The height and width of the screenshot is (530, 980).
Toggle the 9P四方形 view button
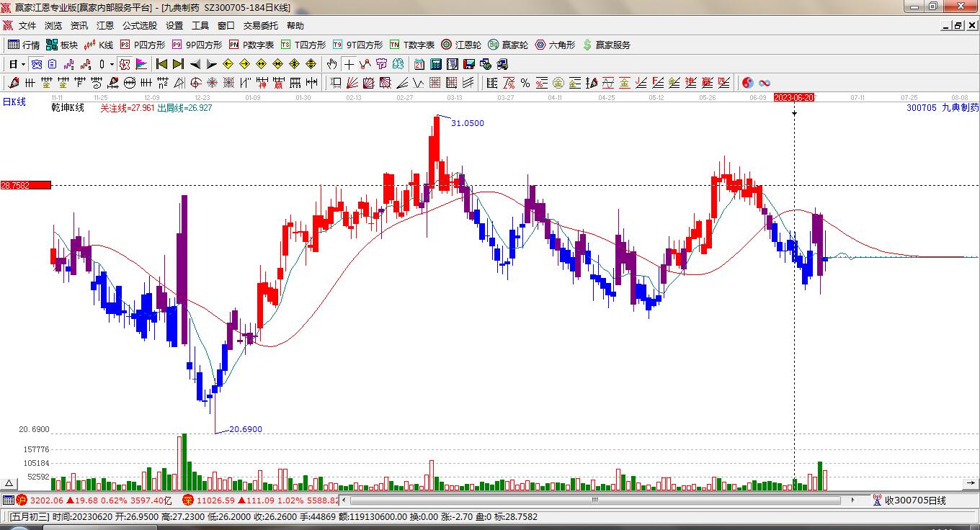(x=197, y=45)
